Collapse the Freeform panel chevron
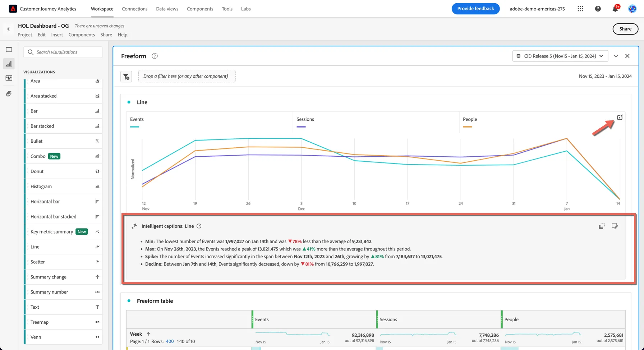 tap(616, 56)
